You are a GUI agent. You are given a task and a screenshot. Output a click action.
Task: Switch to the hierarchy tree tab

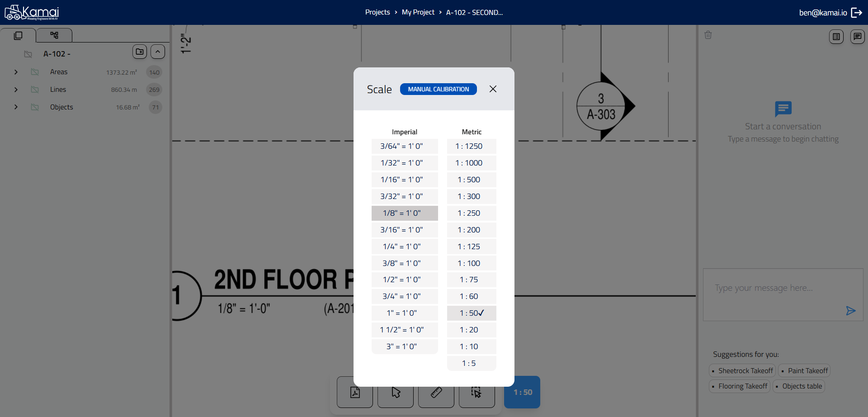point(54,35)
